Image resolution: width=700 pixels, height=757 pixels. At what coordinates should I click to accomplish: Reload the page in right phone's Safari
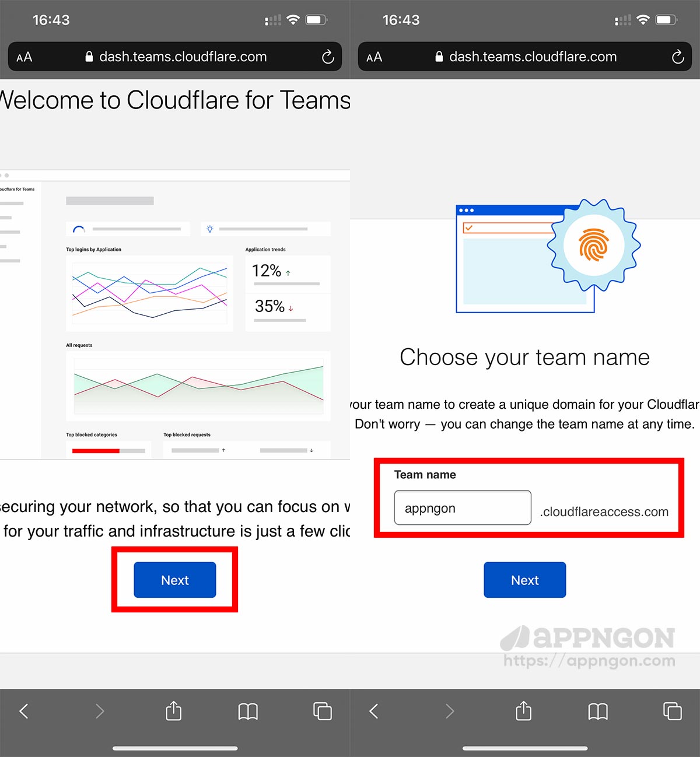[x=678, y=57]
